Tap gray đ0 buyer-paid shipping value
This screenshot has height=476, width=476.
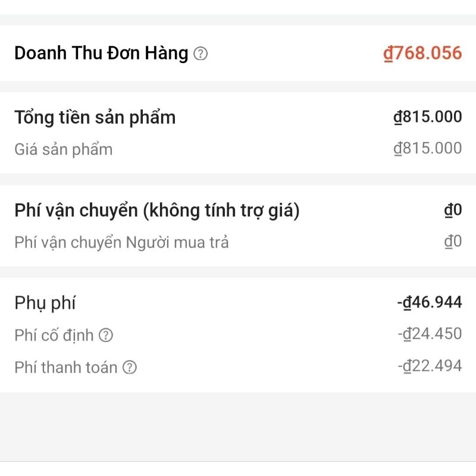(453, 242)
